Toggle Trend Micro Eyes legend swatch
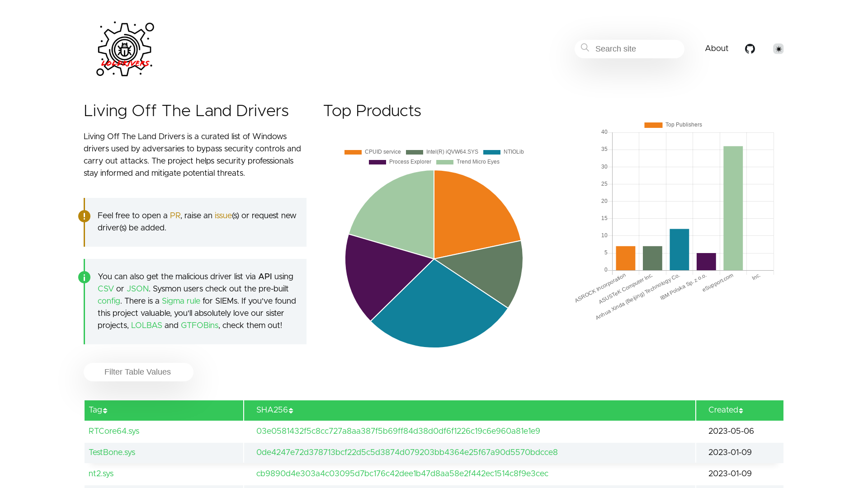Screen dimensions: 868x488 coord(445,162)
